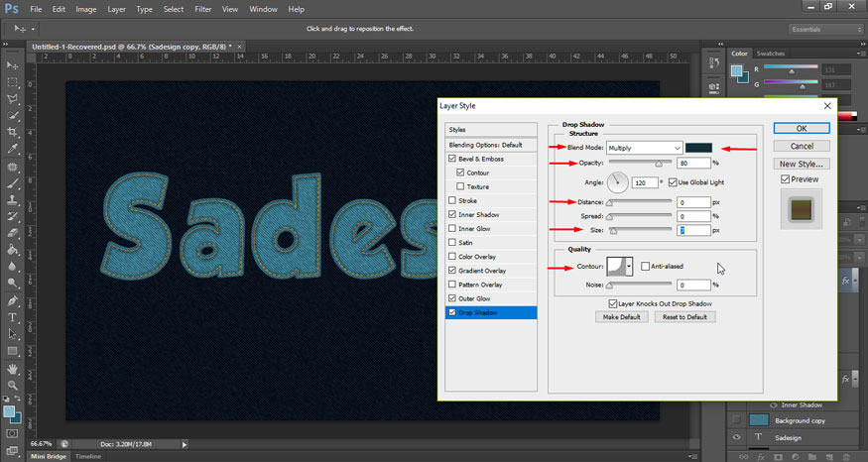Enable the Texture checkbox

[460, 186]
